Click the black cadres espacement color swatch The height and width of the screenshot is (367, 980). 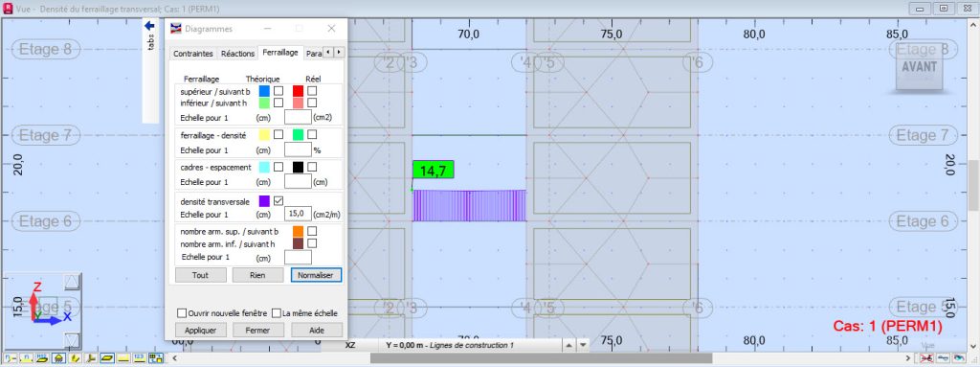(x=298, y=167)
